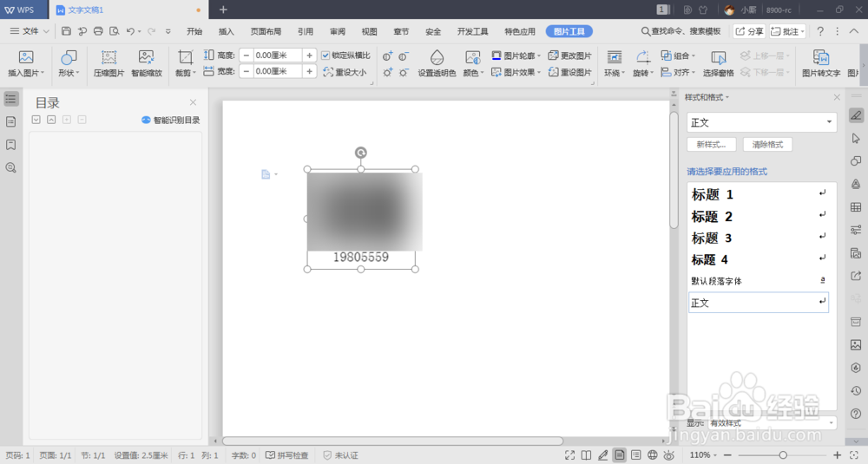The width and height of the screenshot is (868, 464).
Task: Open the Selection Pane (选择窗格)
Action: click(x=718, y=63)
